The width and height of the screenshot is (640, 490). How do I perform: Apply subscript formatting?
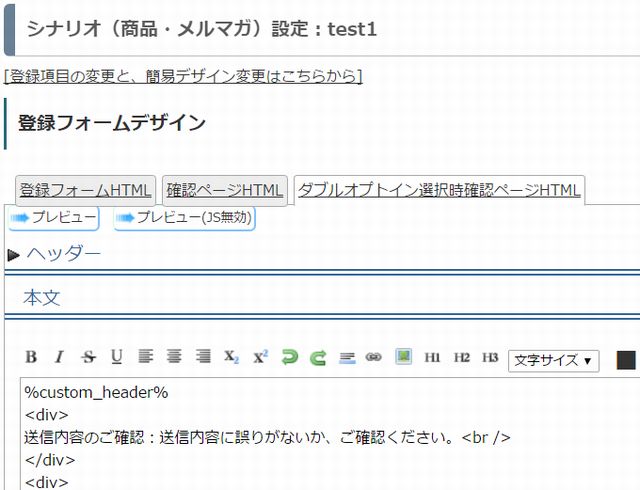click(231, 357)
